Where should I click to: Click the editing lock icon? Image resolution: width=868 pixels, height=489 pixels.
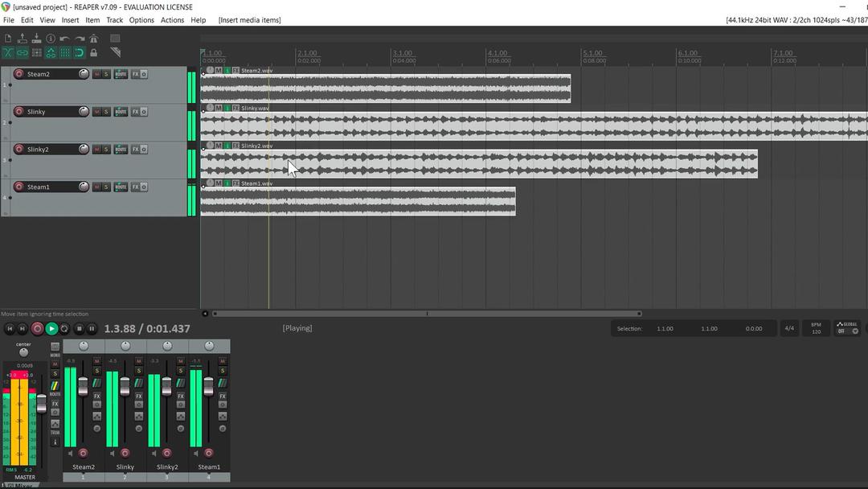click(x=92, y=51)
